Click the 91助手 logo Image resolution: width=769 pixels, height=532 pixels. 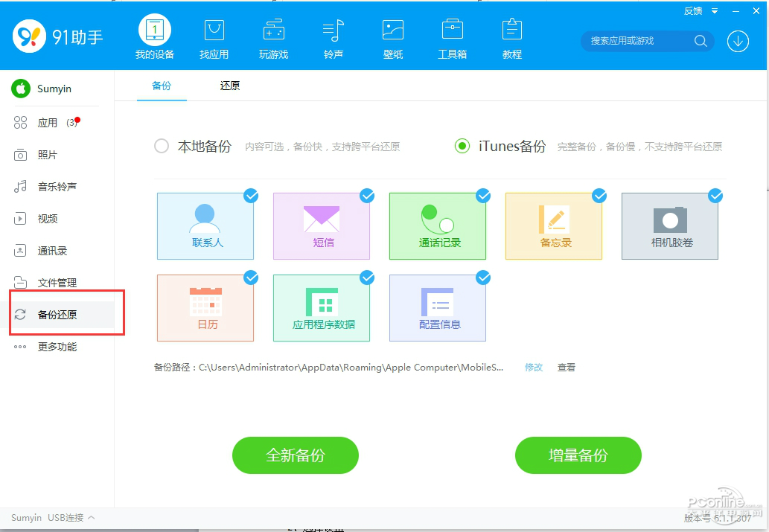57,36
